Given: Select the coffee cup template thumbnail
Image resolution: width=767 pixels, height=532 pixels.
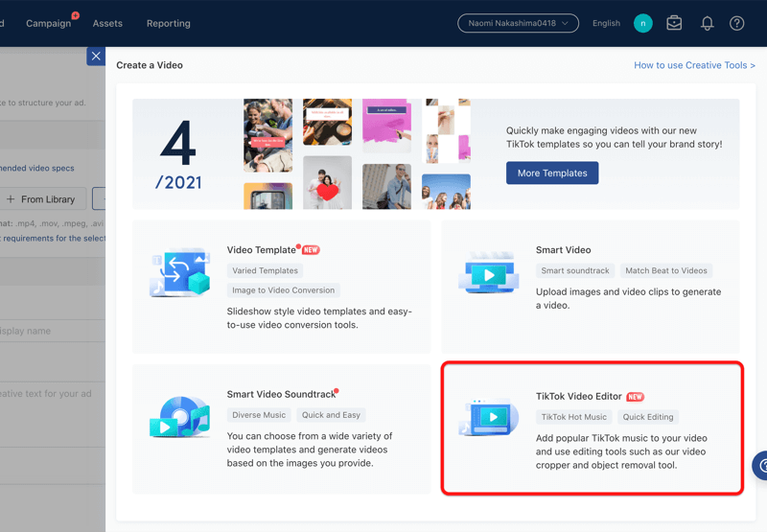Looking at the screenshot, I should [x=327, y=123].
